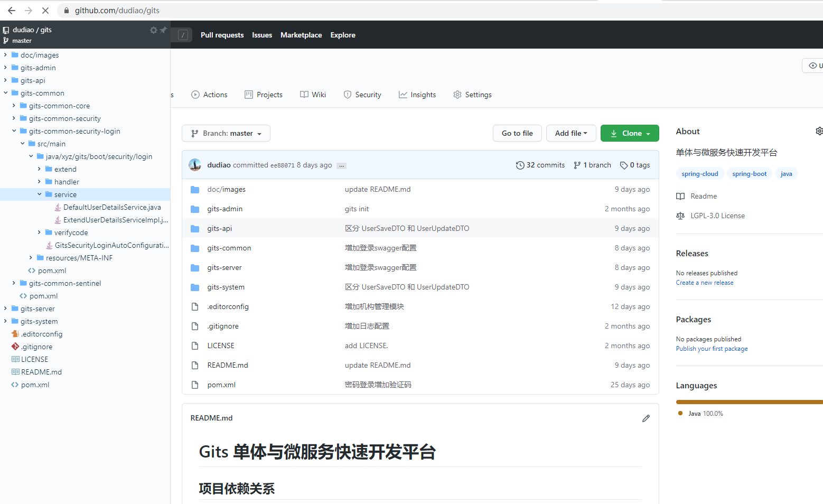Open the edit README pencil icon
This screenshot has width=823, height=504.
coord(646,418)
